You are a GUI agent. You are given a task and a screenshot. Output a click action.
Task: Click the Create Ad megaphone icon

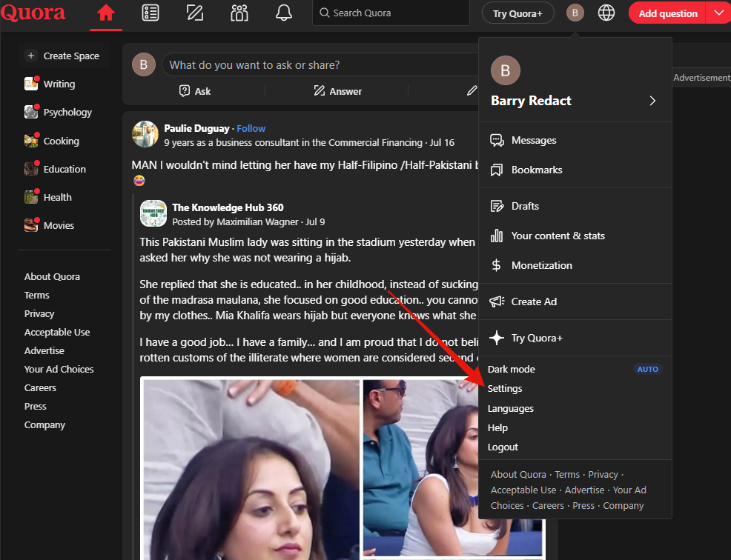497,301
